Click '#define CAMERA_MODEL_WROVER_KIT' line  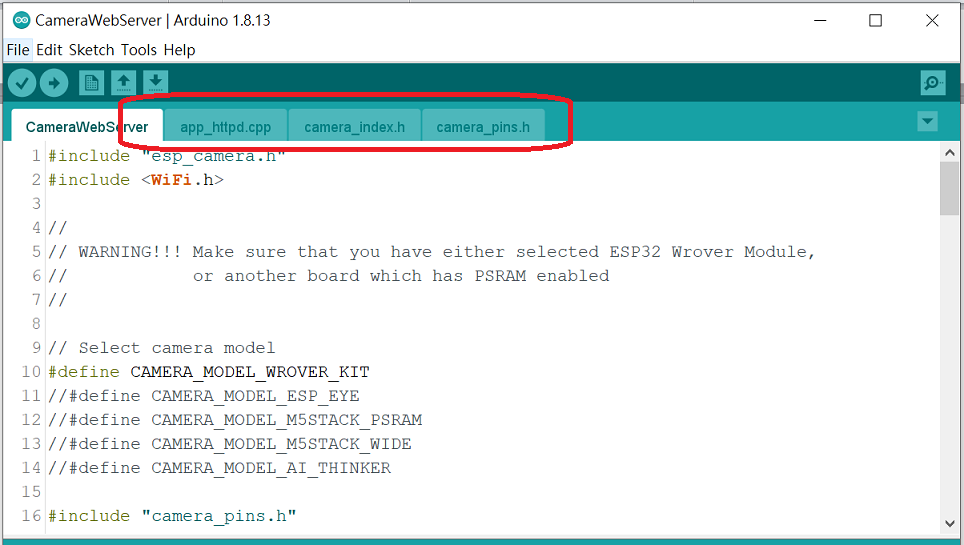click(x=209, y=372)
